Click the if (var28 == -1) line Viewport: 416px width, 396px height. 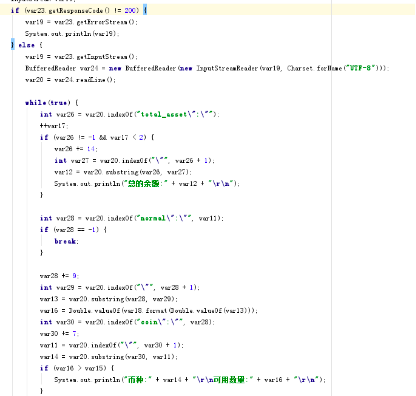(73, 230)
